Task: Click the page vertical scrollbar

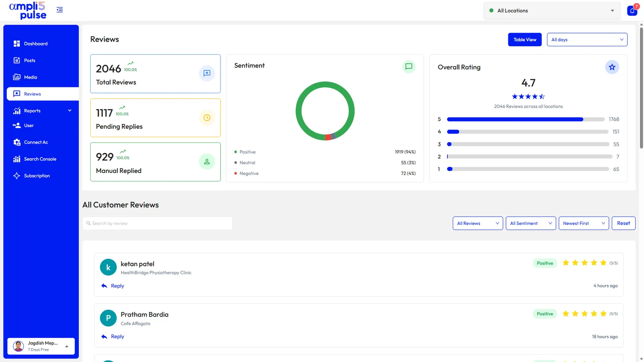Action: click(642, 88)
